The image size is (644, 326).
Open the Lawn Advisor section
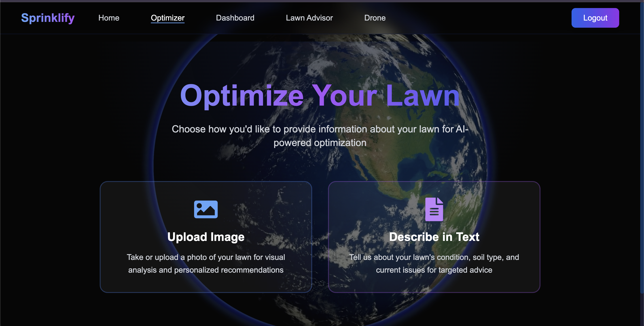tap(309, 18)
